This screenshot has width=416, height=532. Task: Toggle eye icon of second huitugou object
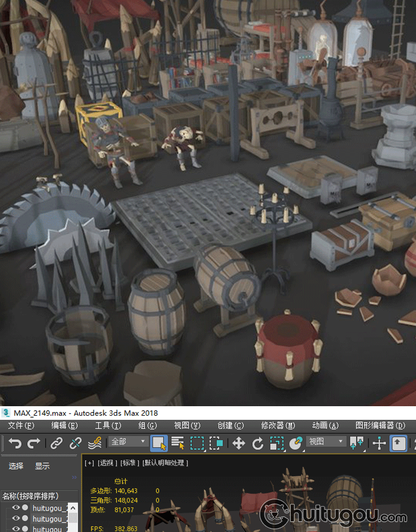click(16, 519)
